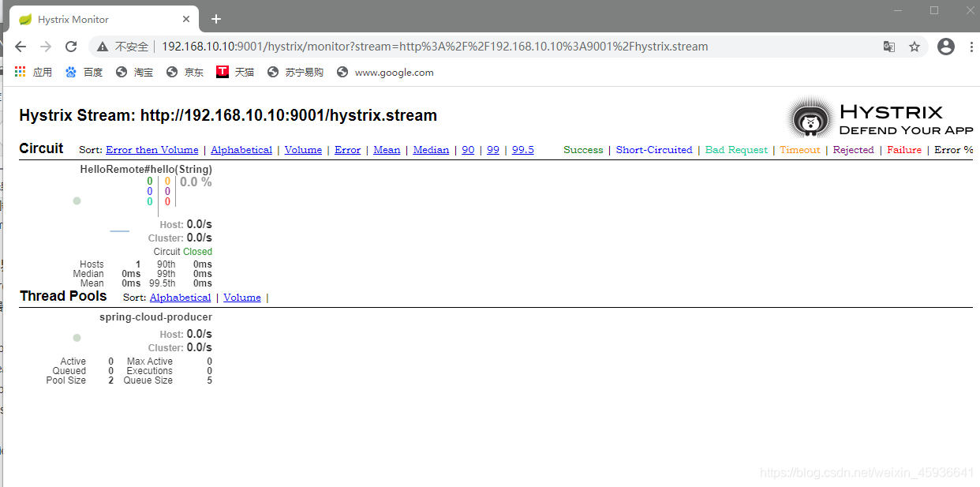The image size is (980, 487).
Task: Open the 淘宝 bookmark
Action: (x=134, y=72)
